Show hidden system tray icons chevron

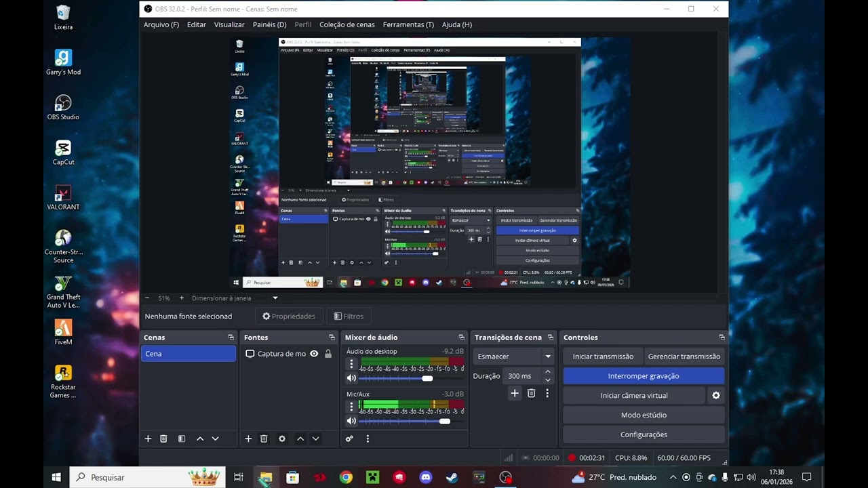tap(674, 477)
